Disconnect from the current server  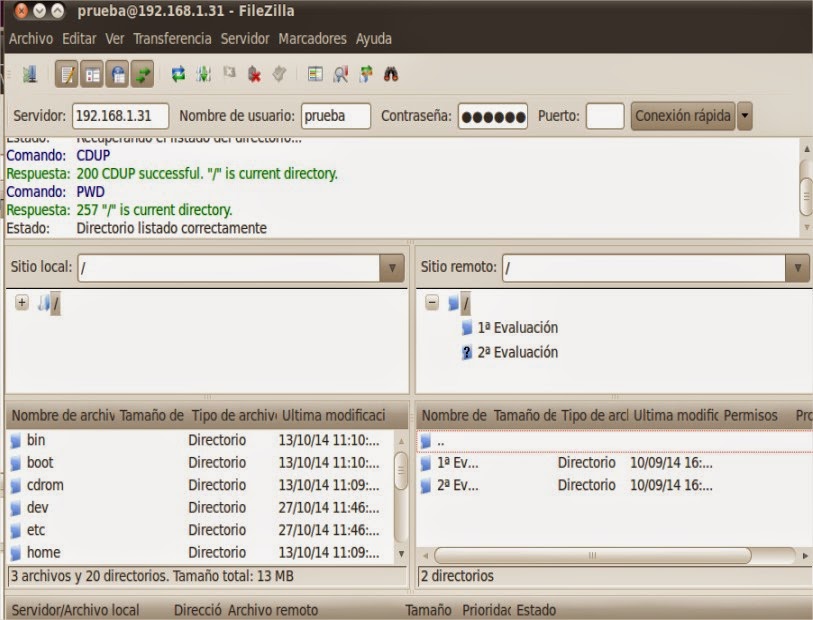(254, 74)
